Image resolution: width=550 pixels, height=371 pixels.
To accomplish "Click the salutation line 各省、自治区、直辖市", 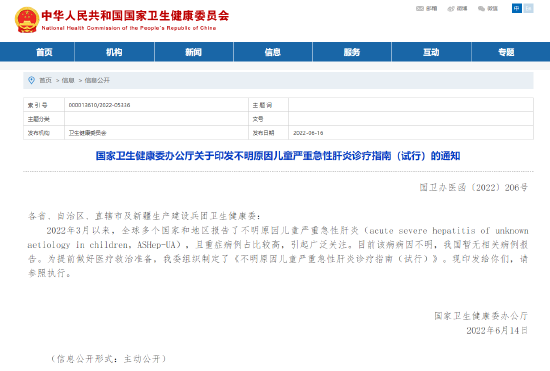I will (x=144, y=216).
